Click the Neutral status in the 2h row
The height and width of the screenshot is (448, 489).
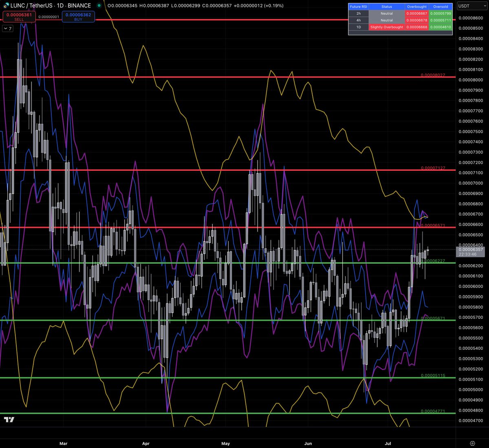(387, 13)
